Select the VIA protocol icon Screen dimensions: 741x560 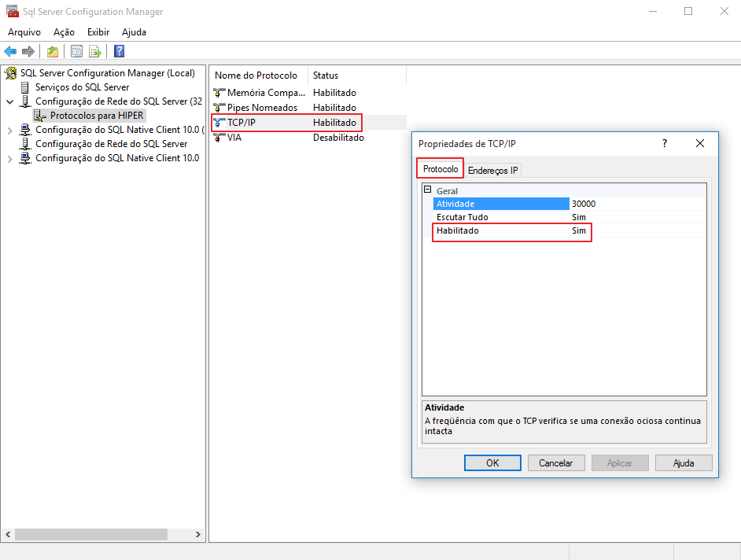coord(219,138)
